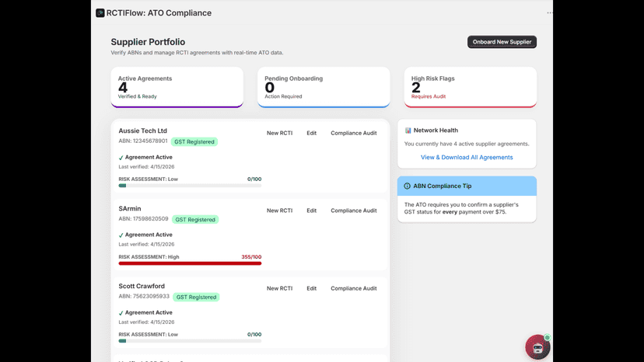
Task: Click the Onboard New Supplier button
Action: pos(502,42)
